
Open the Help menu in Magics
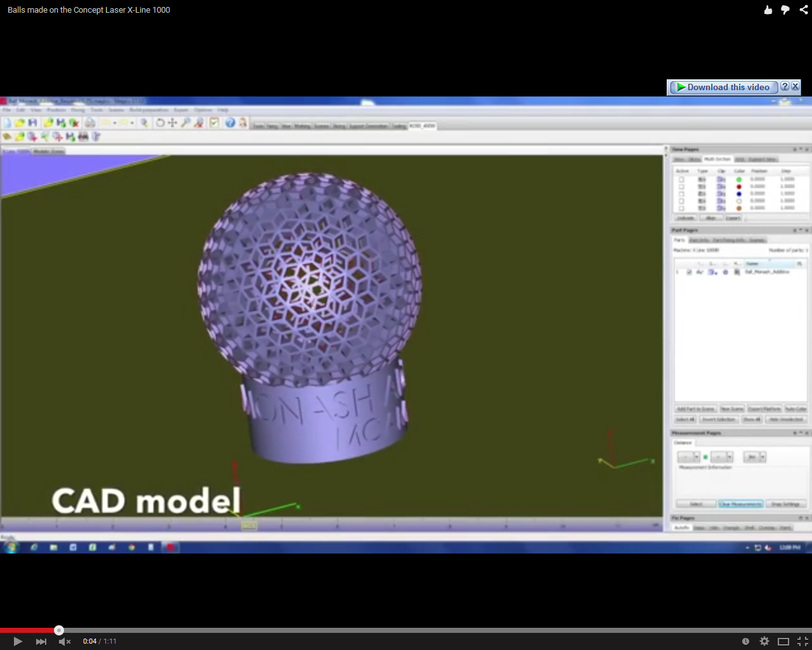pos(223,110)
